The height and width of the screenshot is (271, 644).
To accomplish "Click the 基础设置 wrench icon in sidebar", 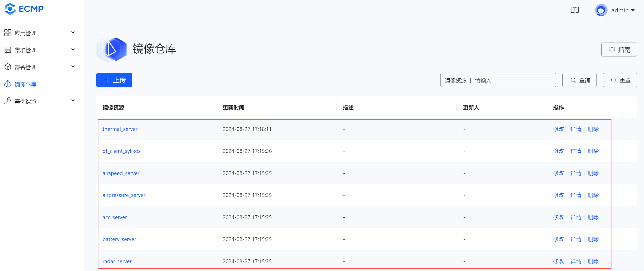I will point(8,101).
